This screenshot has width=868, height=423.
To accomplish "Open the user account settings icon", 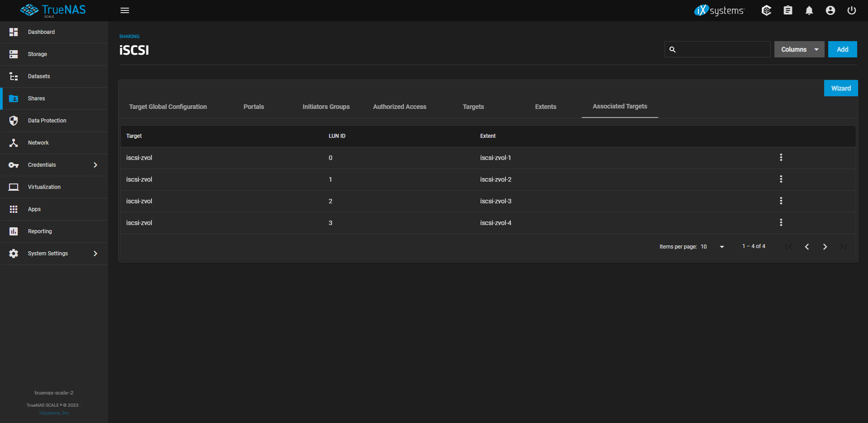I will (830, 10).
